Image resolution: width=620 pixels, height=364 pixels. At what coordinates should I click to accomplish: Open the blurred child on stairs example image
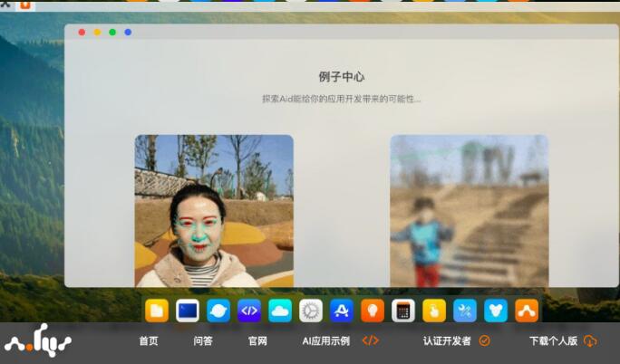click(469, 211)
